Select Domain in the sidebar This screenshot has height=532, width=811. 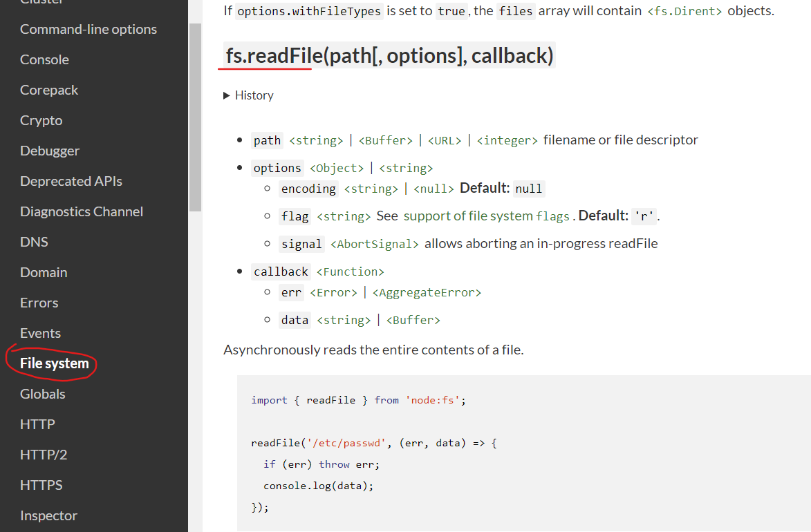[x=44, y=272]
